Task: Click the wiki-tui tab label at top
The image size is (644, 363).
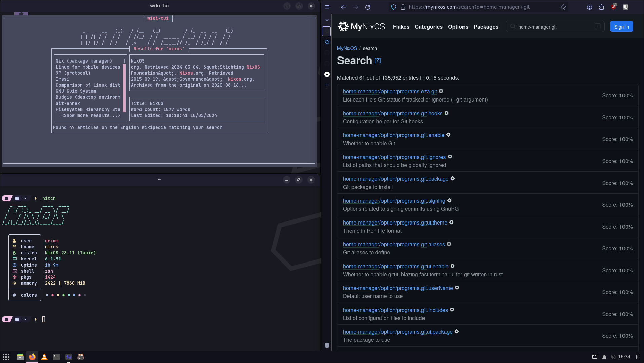Action: pos(158,18)
